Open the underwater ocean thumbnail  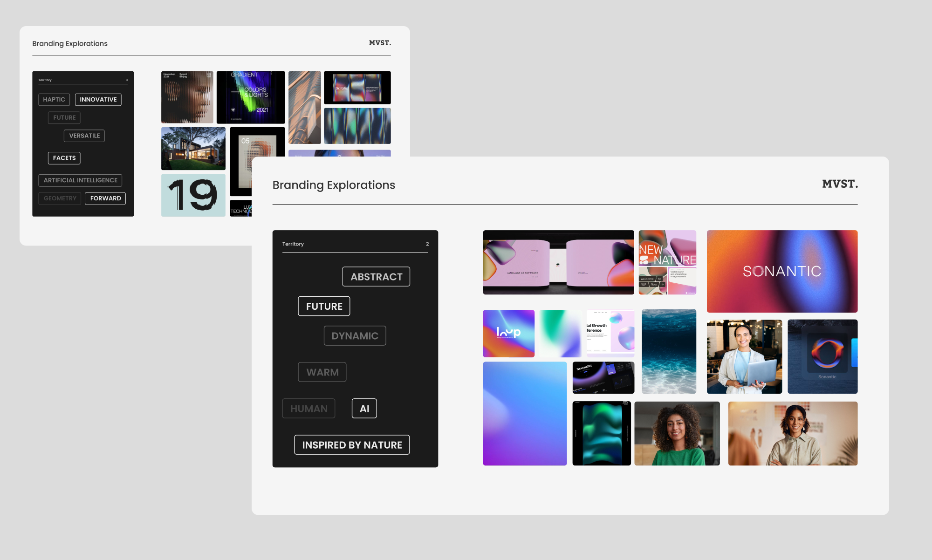(669, 352)
